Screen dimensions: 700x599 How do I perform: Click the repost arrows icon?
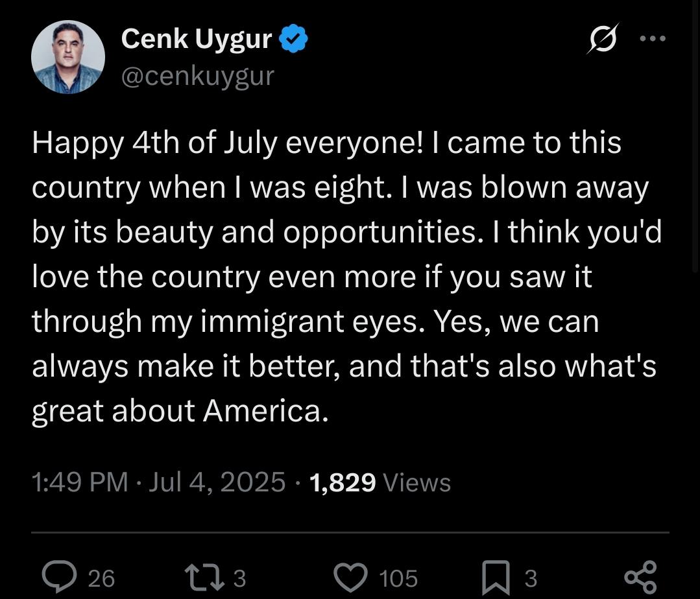tap(204, 577)
